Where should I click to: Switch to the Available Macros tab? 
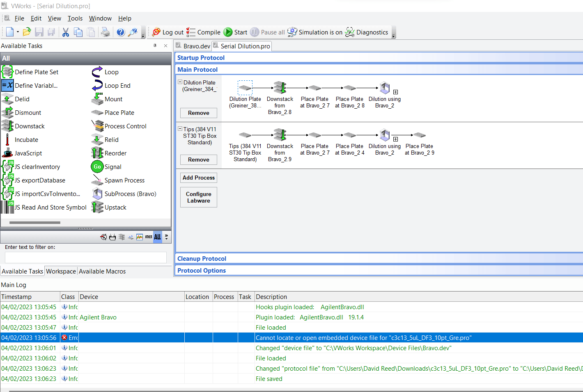point(102,271)
